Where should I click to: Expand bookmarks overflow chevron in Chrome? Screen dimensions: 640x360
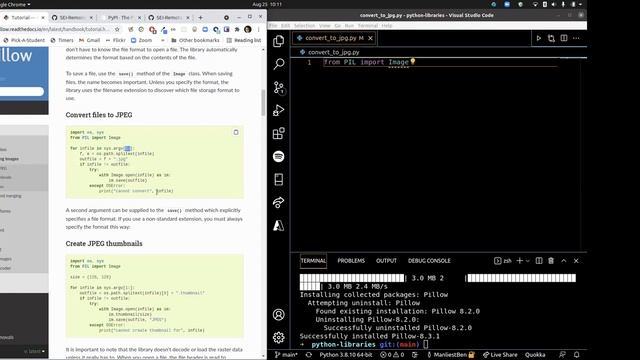(162, 40)
